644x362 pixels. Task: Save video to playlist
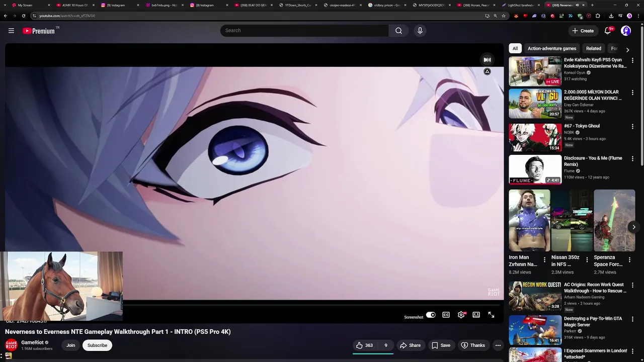(x=441, y=345)
